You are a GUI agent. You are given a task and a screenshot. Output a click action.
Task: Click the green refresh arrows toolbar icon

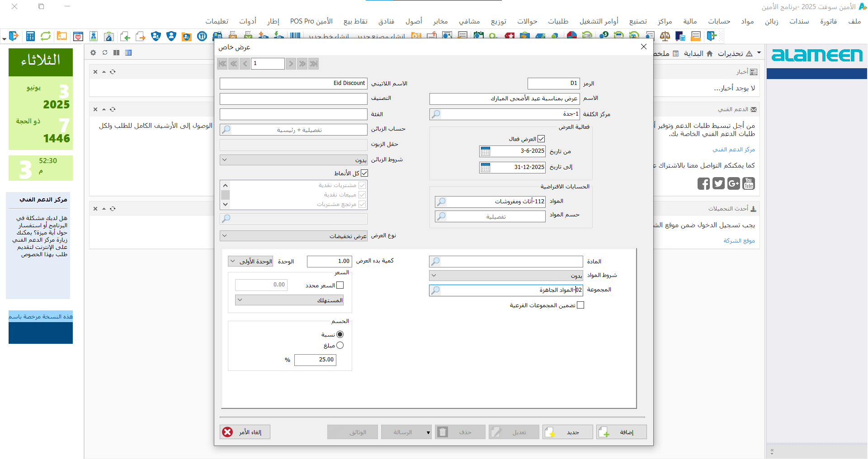[46, 36]
